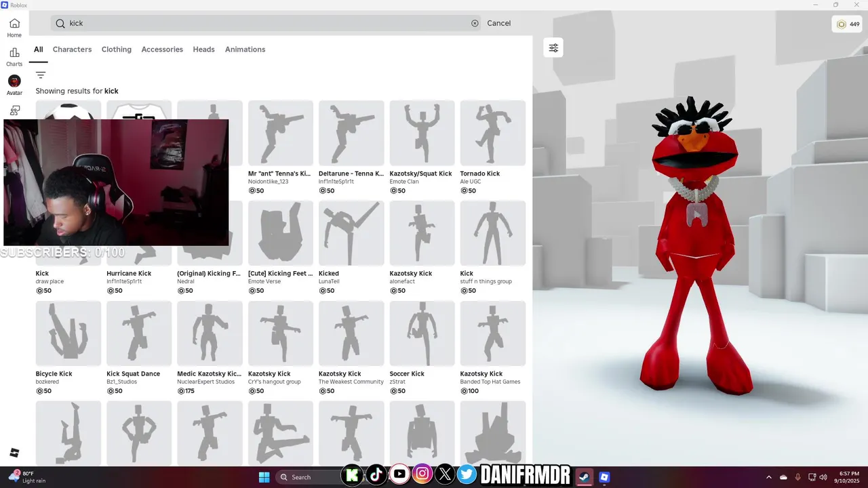This screenshot has height=488, width=868.
Task: Select the Kicked emote by LunaTeil
Action: tap(351, 233)
